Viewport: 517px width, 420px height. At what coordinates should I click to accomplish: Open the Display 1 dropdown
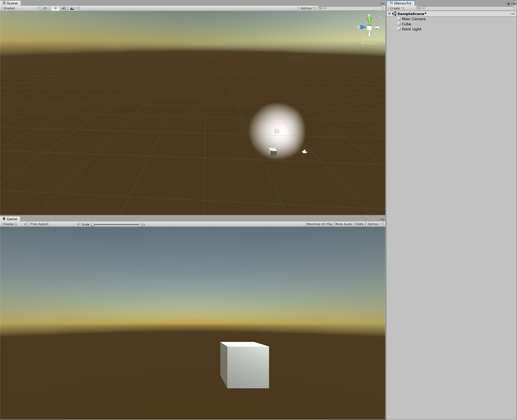tap(14, 224)
